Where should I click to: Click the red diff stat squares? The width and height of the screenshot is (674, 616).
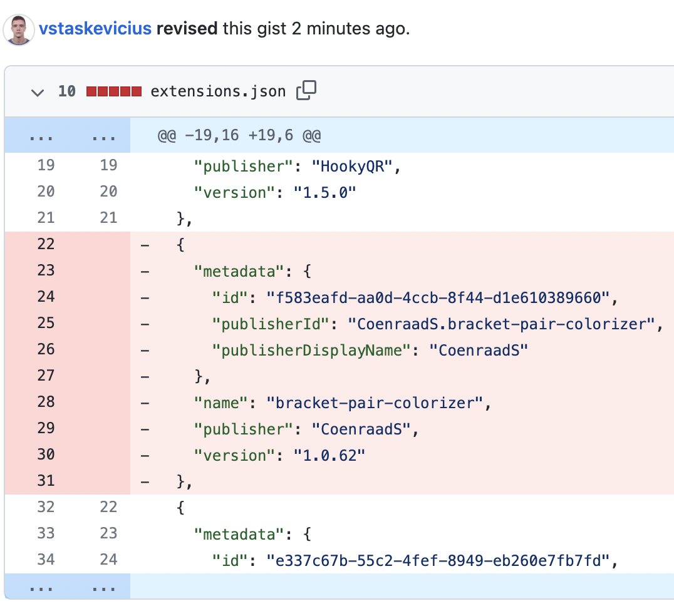tap(113, 91)
